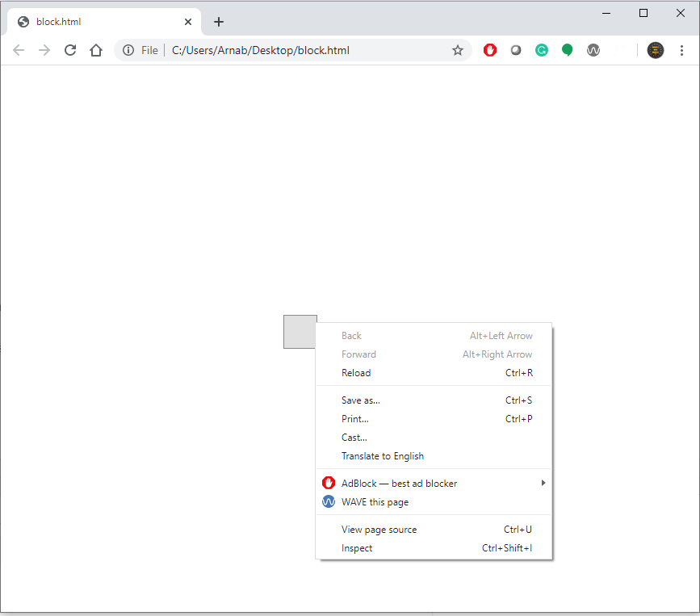Choose Inspect in context menu

[x=434, y=548]
